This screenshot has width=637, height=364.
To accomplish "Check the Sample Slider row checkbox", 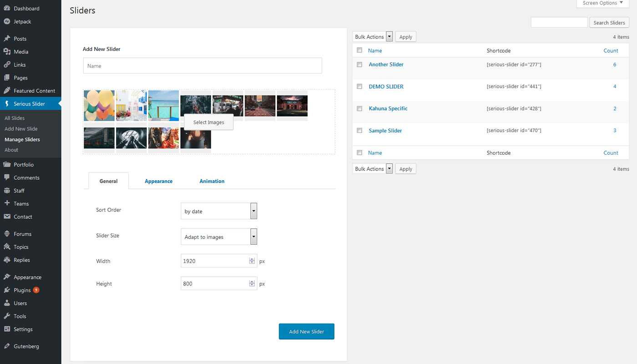I will [359, 130].
